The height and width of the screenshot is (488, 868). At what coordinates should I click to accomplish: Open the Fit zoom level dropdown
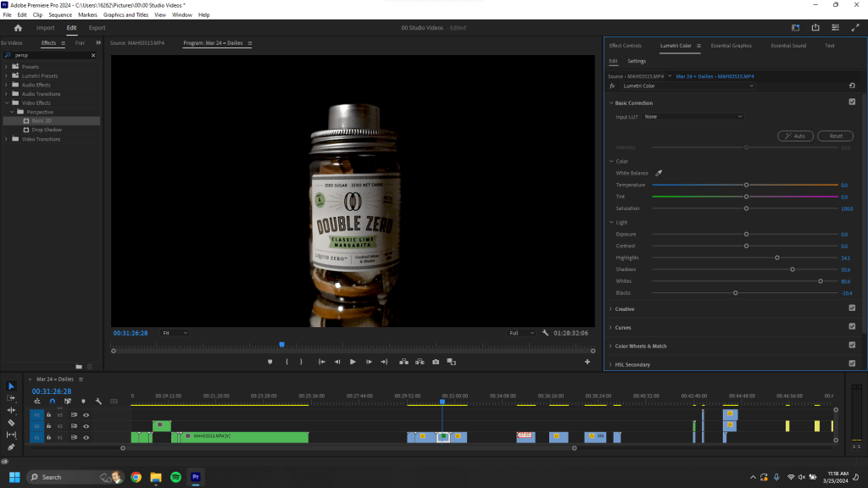point(175,333)
